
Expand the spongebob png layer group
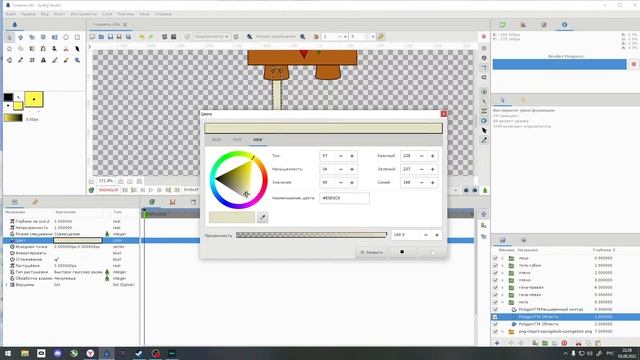click(x=503, y=331)
